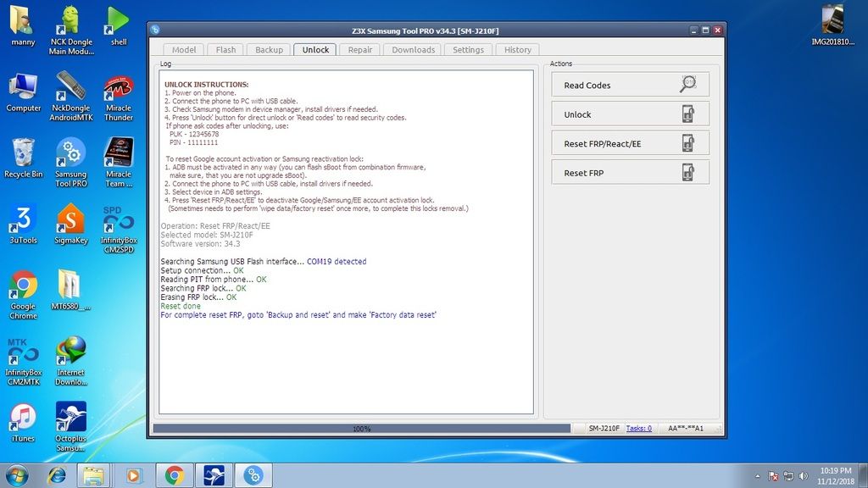Select the Miracle Team desktop shortcut

click(119, 162)
